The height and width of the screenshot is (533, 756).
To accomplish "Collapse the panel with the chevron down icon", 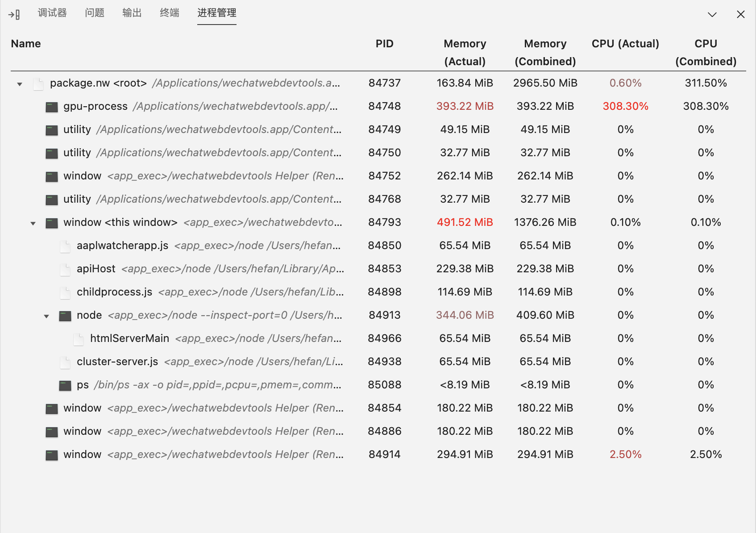I will coord(712,14).
